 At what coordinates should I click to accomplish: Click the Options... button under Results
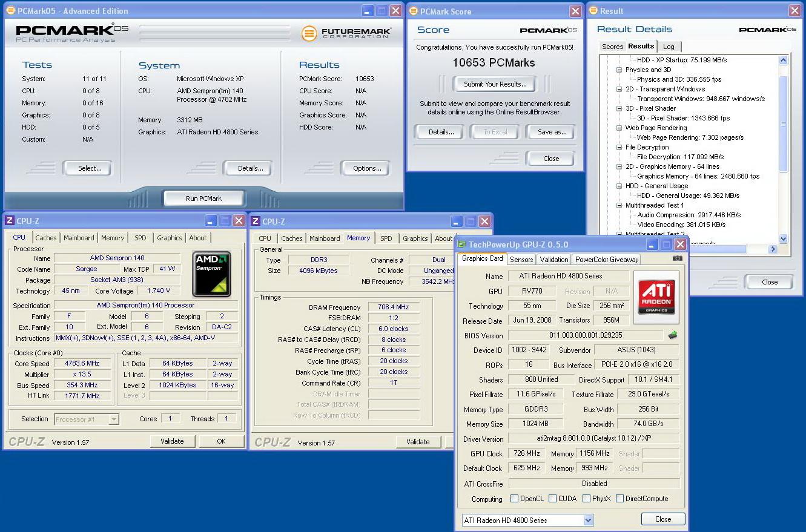click(x=367, y=168)
